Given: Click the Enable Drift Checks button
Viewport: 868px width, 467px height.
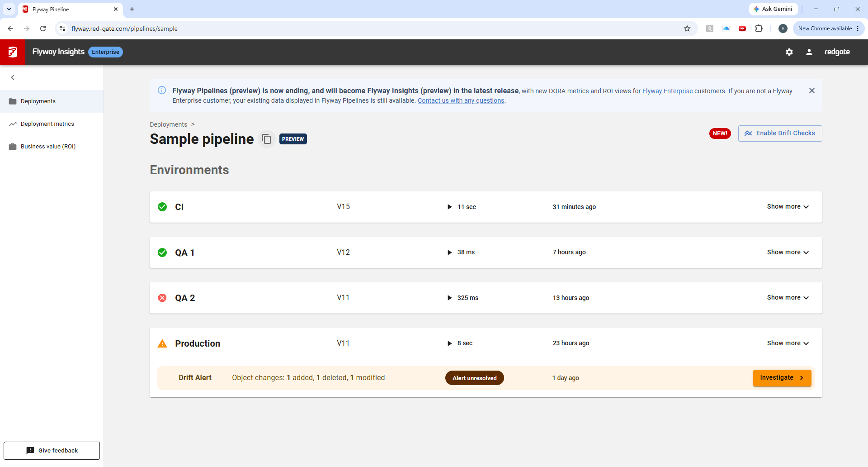Looking at the screenshot, I should click(780, 133).
